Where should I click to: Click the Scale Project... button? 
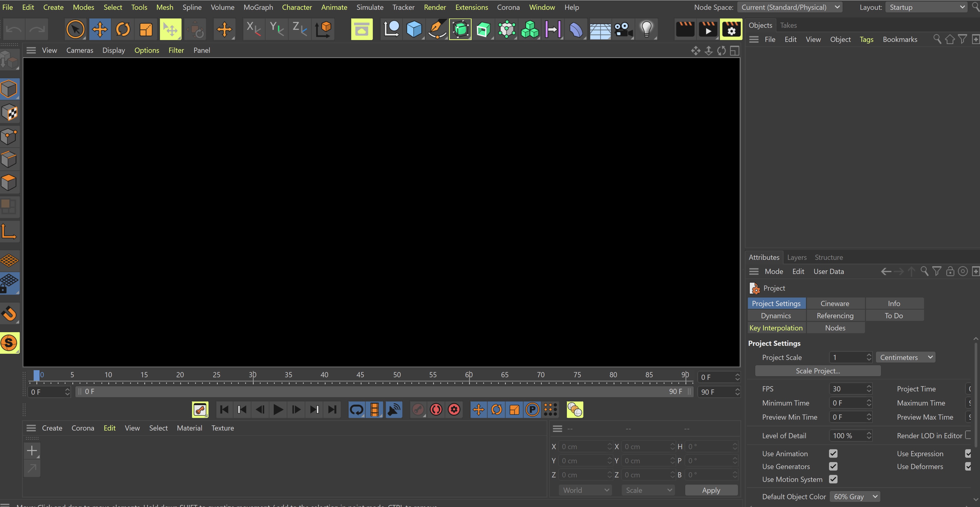coord(817,371)
